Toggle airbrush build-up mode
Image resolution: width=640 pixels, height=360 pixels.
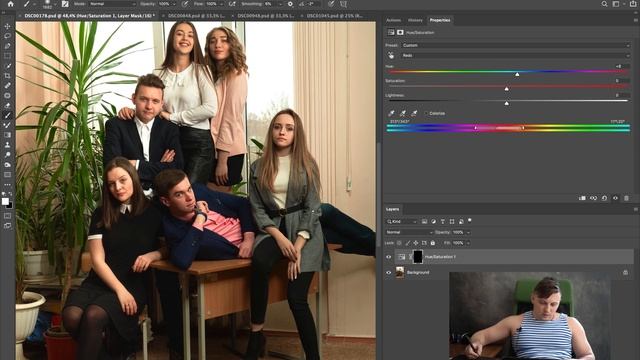(x=232, y=4)
